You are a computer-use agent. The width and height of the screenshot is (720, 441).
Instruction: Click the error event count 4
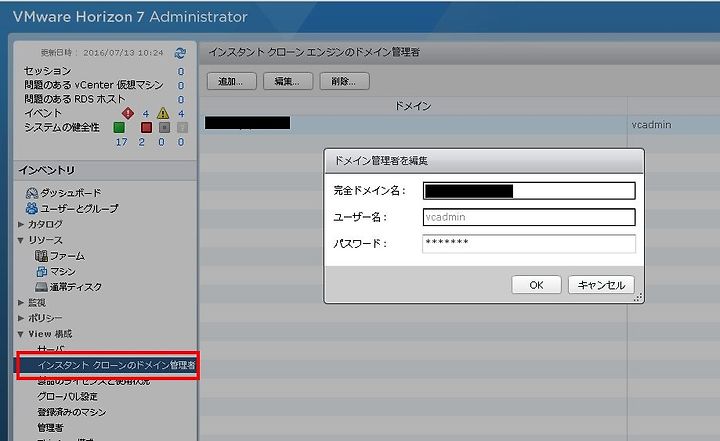(x=146, y=114)
